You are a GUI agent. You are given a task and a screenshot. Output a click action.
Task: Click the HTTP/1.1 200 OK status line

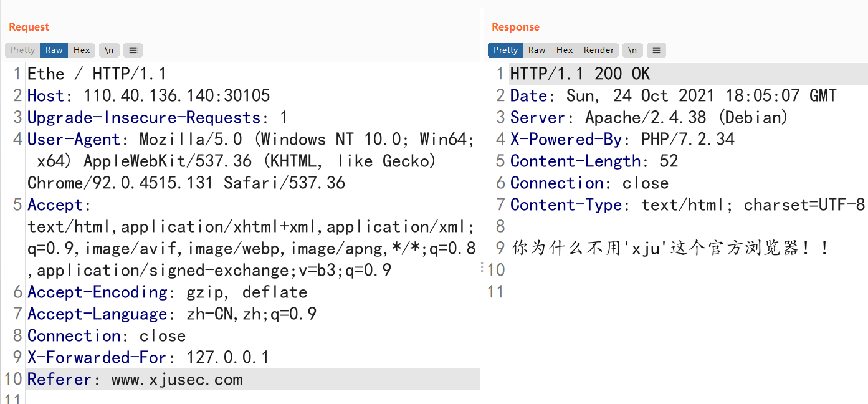[578, 74]
